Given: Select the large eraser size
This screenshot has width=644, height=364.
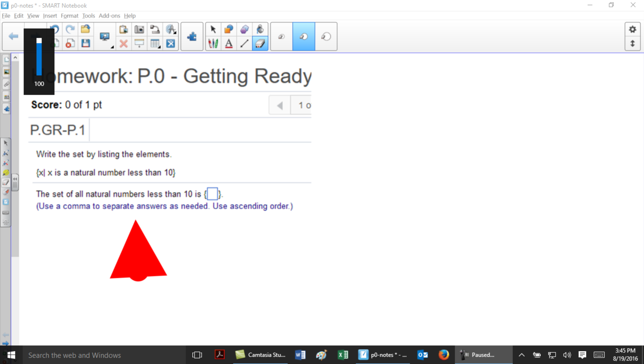Looking at the screenshot, I should pyautogui.click(x=326, y=36).
